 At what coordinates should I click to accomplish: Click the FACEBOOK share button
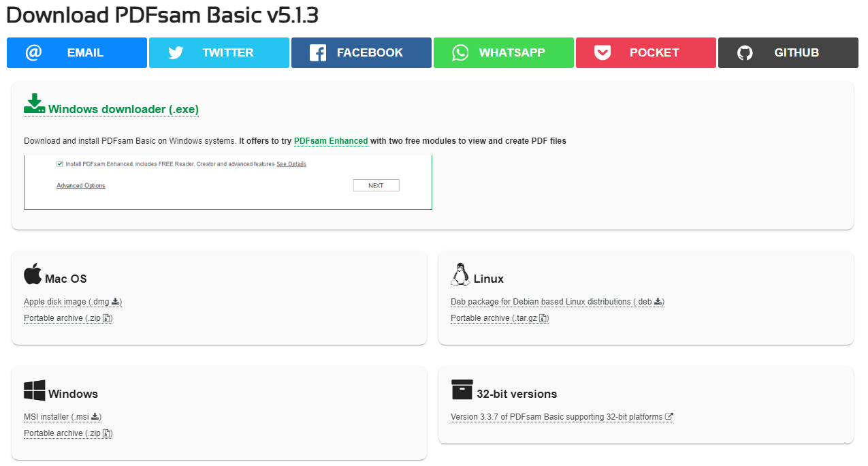pos(361,52)
